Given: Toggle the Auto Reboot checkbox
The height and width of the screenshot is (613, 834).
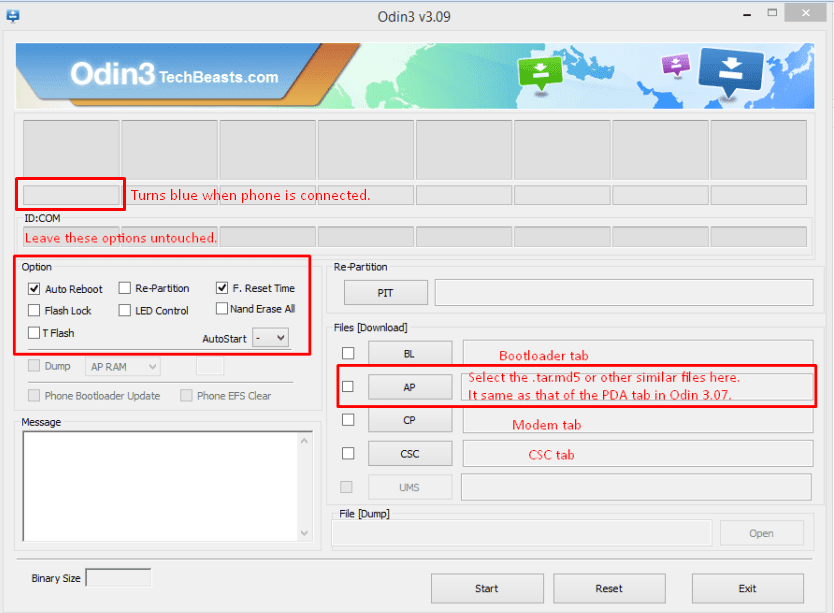Looking at the screenshot, I should click(34, 289).
